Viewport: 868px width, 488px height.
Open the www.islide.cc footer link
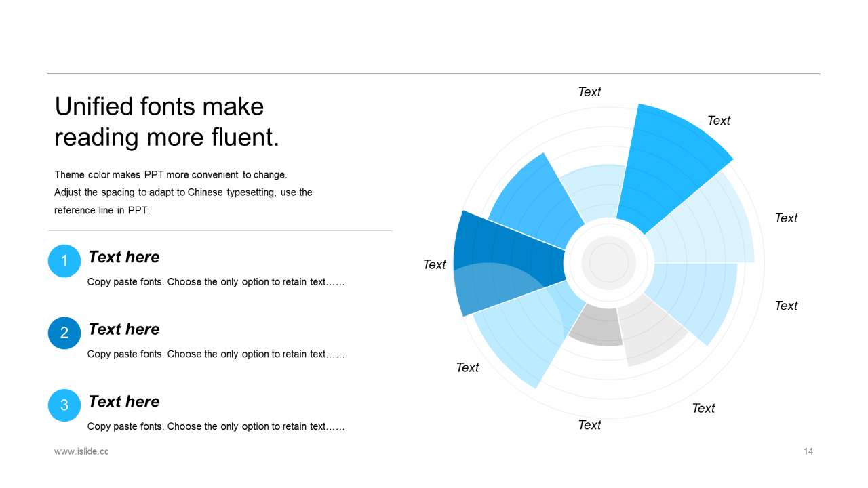[81, 451]
